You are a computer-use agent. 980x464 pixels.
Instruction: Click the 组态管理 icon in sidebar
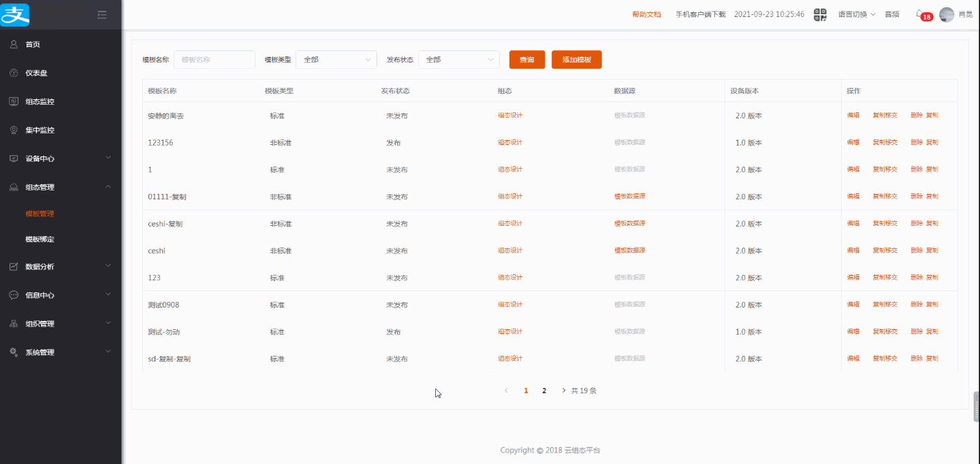tap(13, 187)
